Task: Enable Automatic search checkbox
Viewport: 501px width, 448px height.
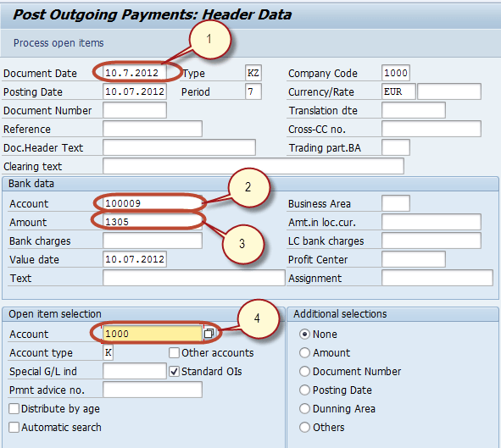Action: [x=14, y=428]
